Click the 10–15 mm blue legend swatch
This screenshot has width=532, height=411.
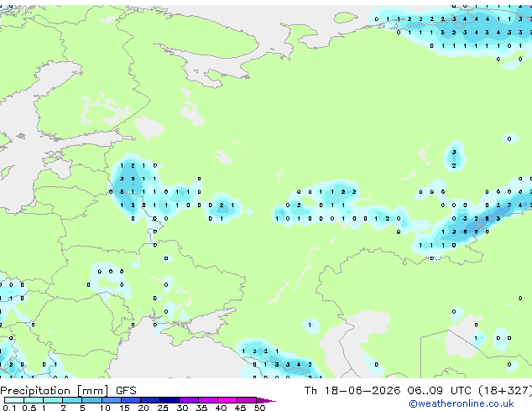point(111,400)
